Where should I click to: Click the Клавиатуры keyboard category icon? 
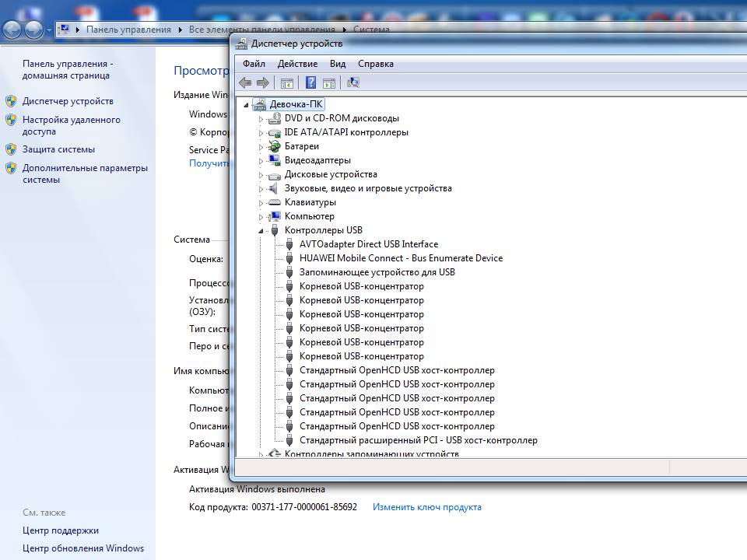click(274, 202)
